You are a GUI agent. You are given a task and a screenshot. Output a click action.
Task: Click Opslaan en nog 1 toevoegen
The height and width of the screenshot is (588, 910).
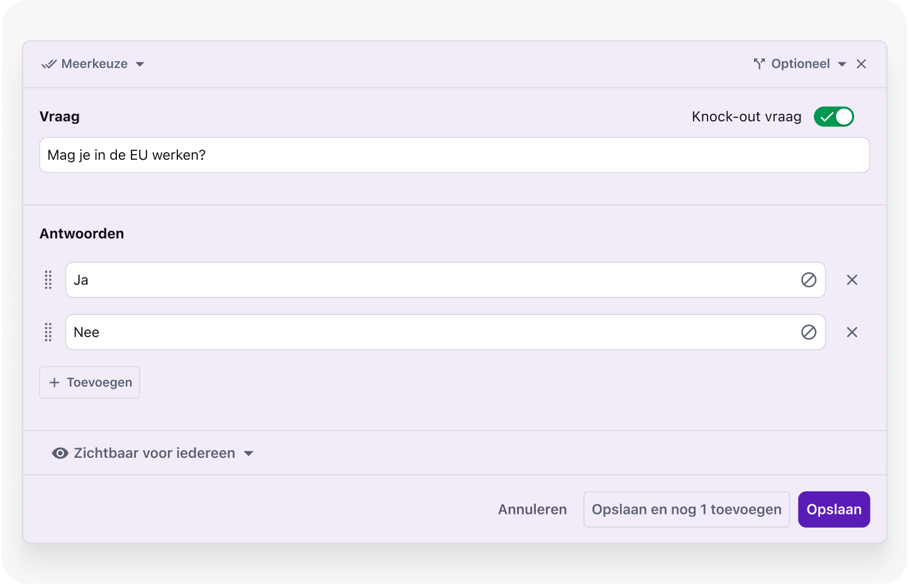[686, 509]
